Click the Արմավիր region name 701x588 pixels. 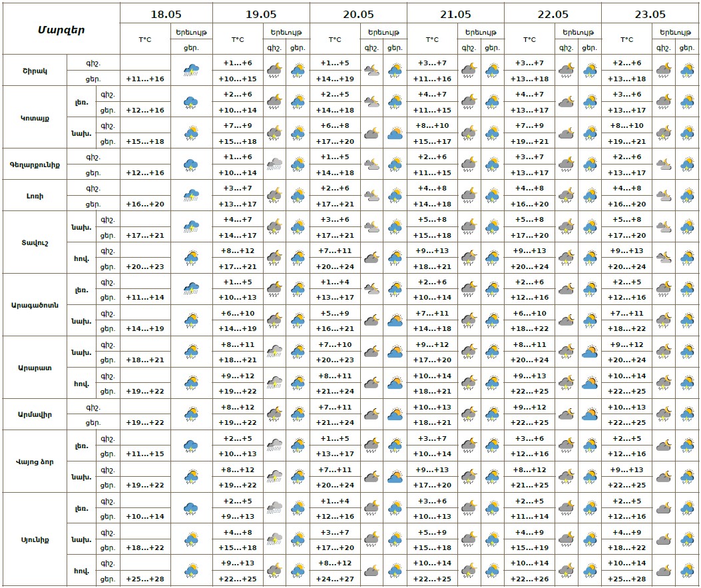[x=35, y=414]
